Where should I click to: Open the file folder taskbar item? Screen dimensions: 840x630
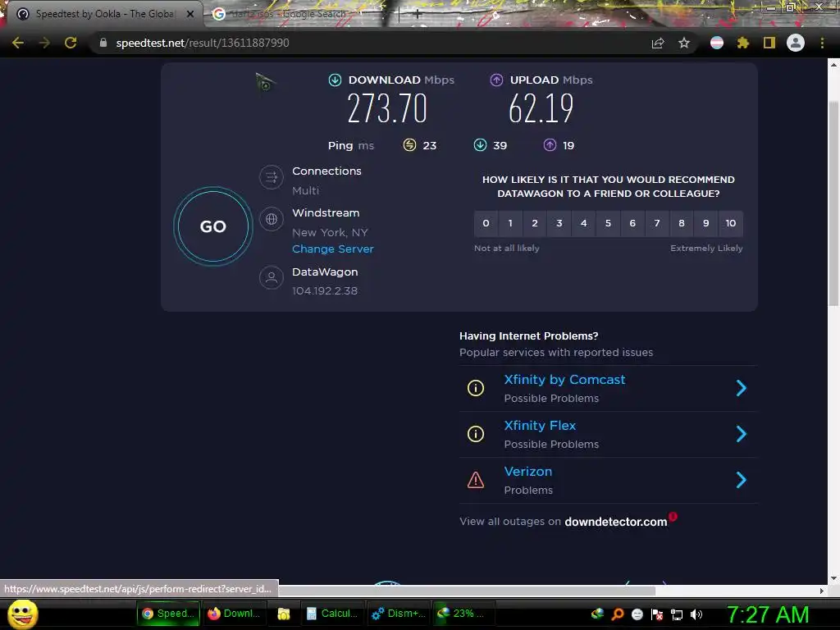point(284,614)
